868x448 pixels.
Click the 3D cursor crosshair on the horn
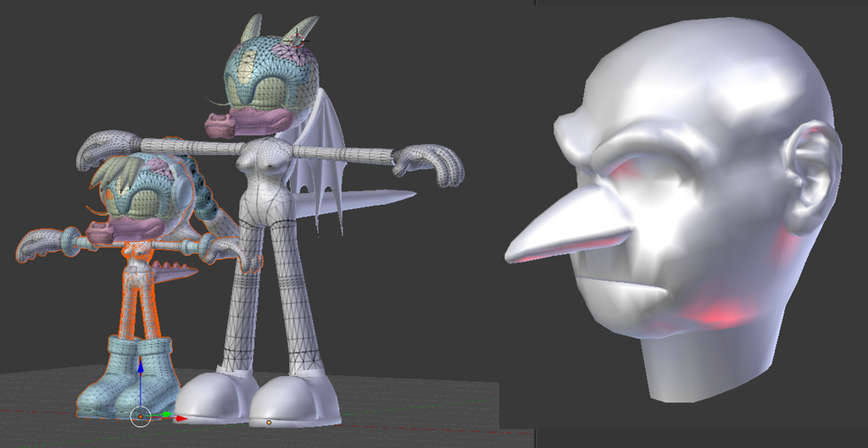click(298, 40)
